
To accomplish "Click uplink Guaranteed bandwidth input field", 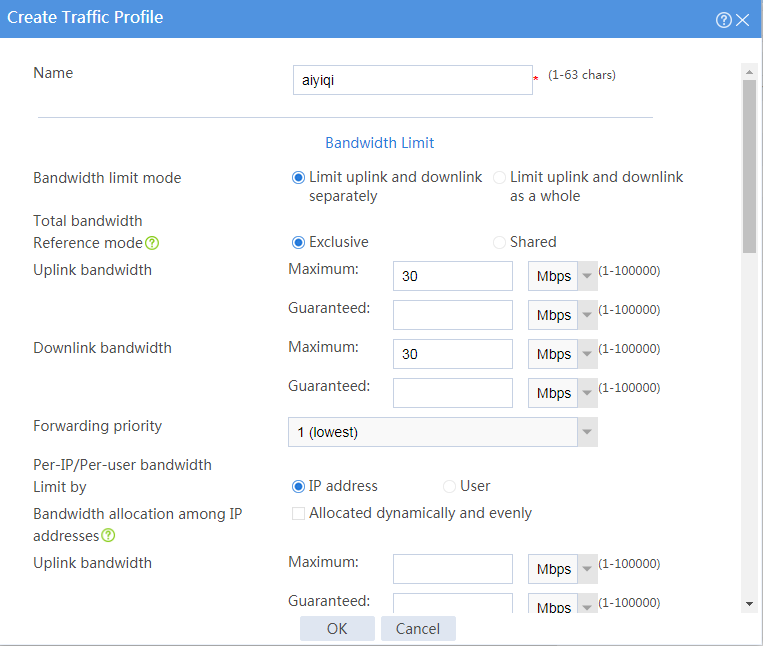I will [x=453, y=315].
